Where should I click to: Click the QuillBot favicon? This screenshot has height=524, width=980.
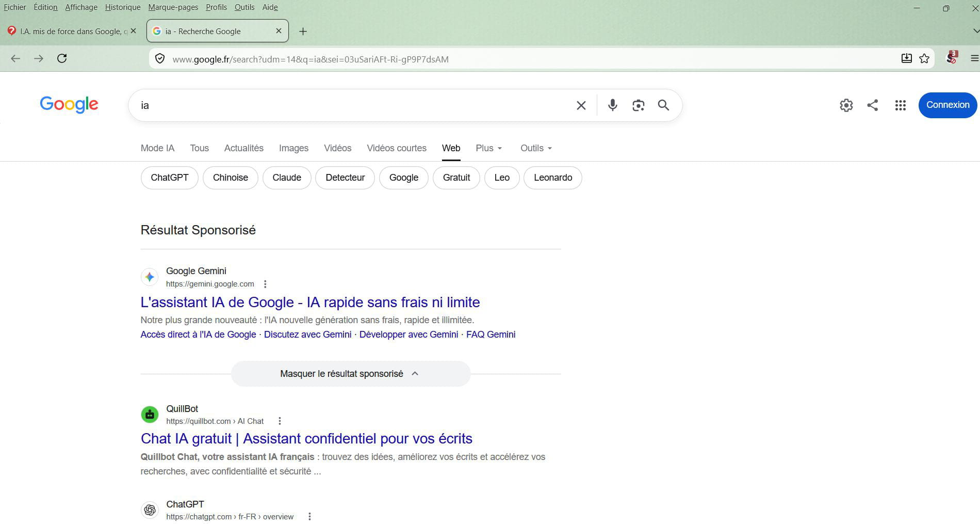tap(150, 415)
